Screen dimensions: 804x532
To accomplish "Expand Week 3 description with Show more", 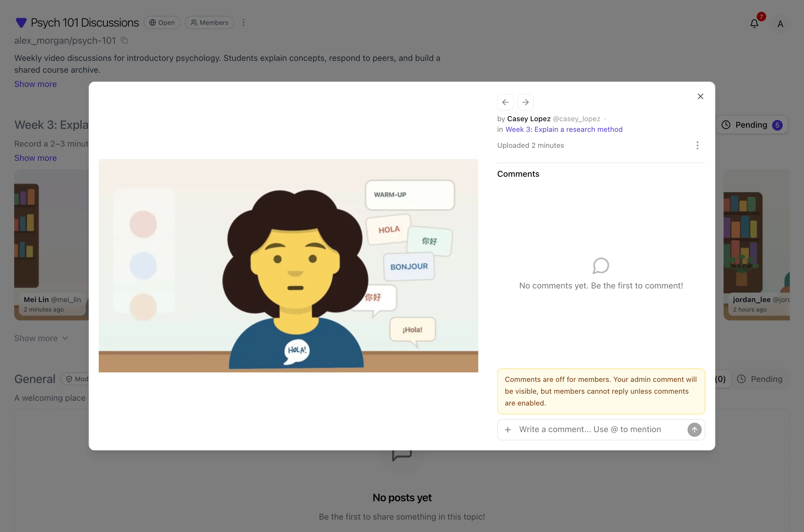I will click(35, 158).
